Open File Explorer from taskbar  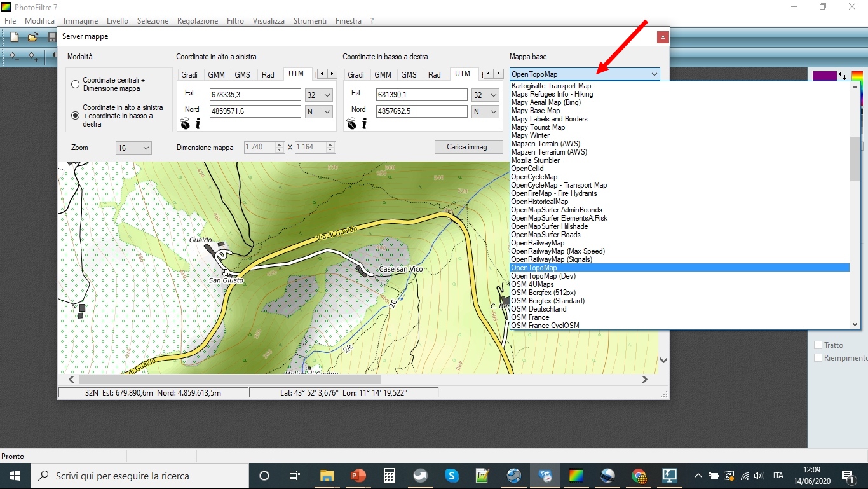pyautogui.click(x=327, y=476)
